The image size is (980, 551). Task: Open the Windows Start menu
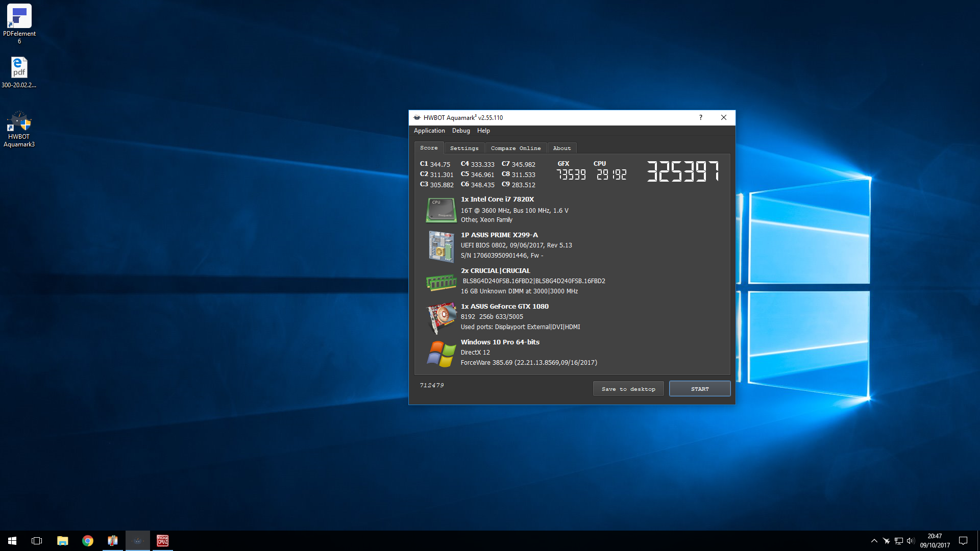pyautogui.click(x=12, y=541)
